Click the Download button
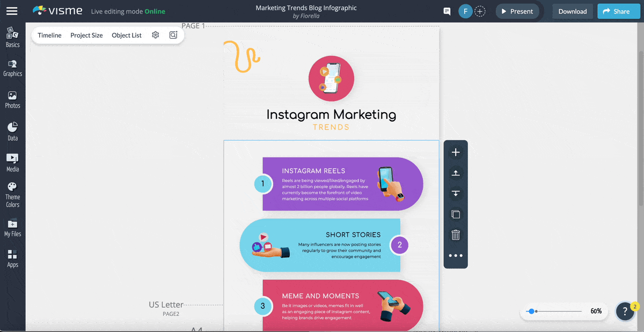644x332 pixels. click(572, 11)
